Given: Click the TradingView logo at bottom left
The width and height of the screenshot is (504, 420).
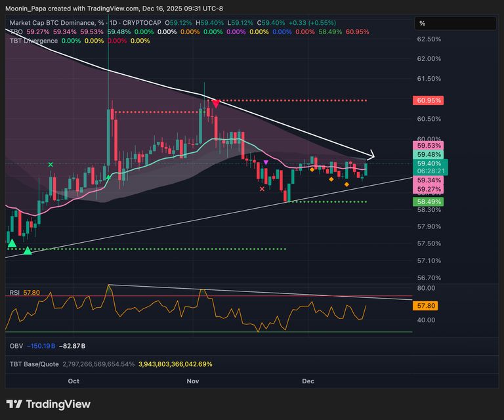Looking at the screenshot, I should (x=48, y=404).
